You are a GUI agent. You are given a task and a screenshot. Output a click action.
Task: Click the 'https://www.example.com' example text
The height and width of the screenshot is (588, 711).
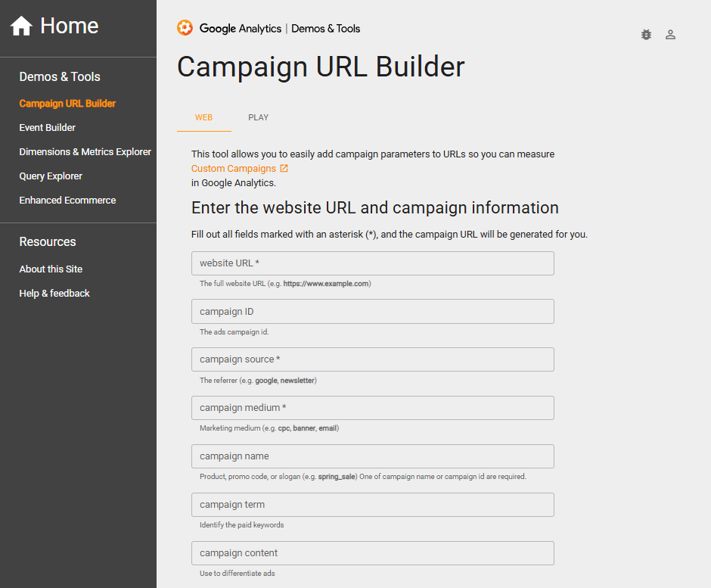(x=325, y=284)
